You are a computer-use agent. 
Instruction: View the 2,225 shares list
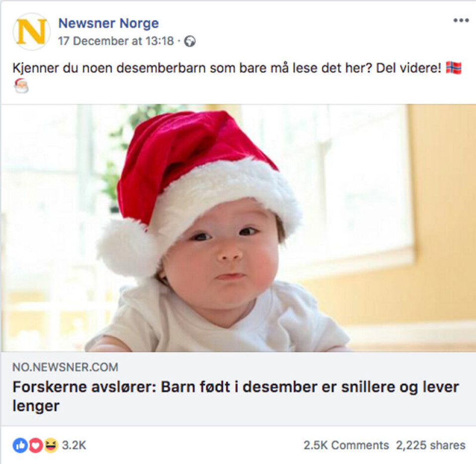click(x=430, y=445)
